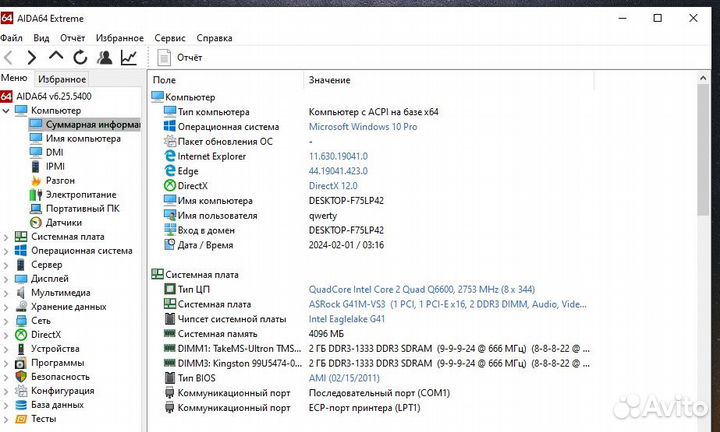
Task: Click the Отчёт report button in toolbar
Action: coord(182,58)
